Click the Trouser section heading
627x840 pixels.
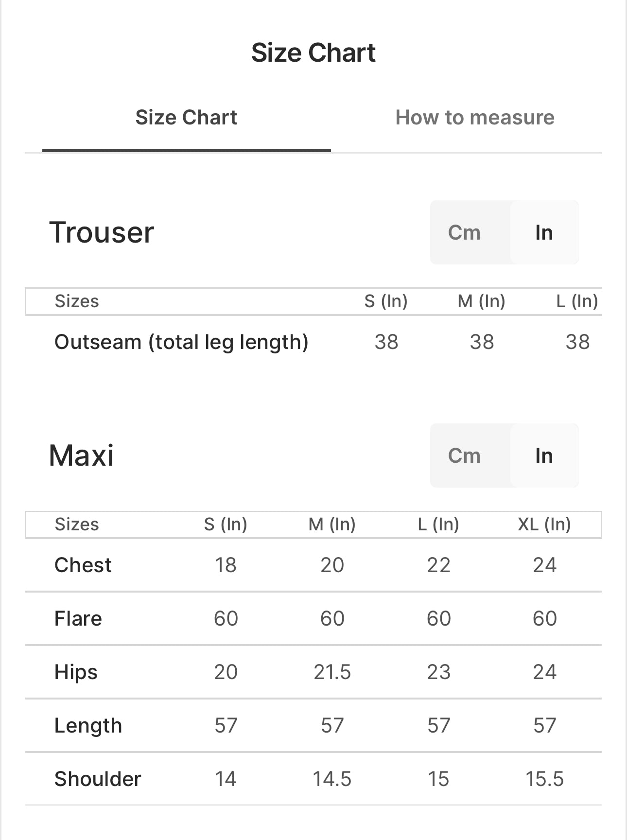[x=102, y=232]
